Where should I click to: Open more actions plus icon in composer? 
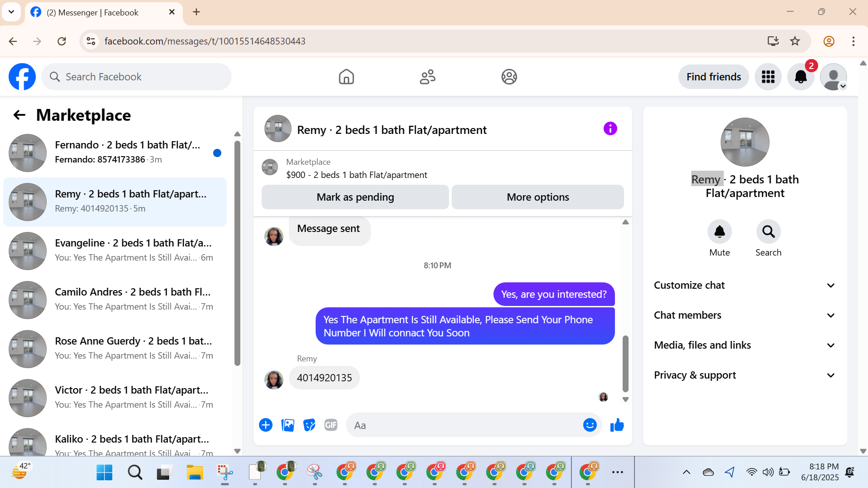click(266, 425)
